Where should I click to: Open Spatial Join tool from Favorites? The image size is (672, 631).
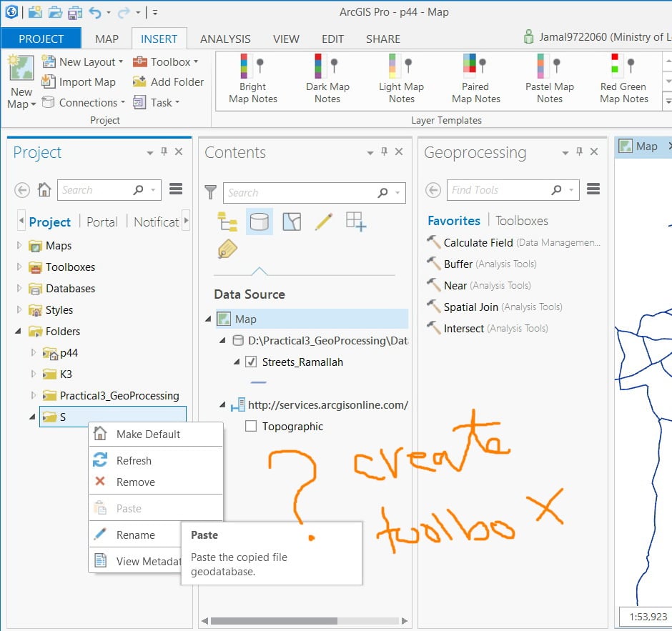494,307
